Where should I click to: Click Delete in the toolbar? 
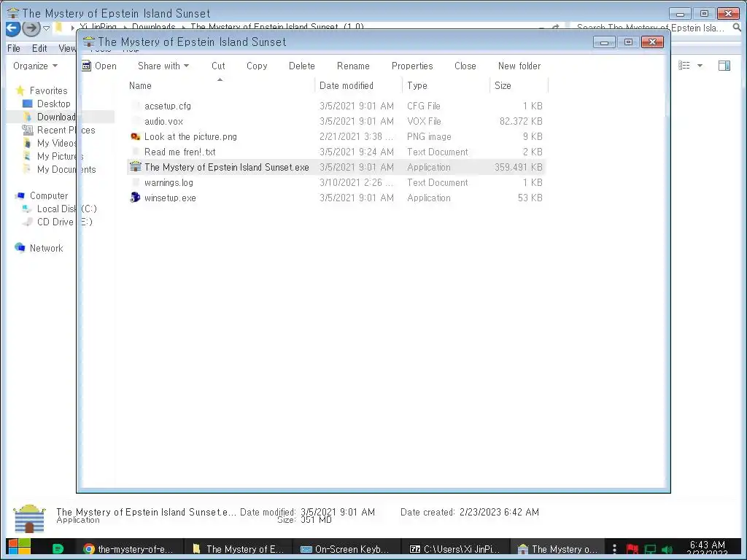301,66
